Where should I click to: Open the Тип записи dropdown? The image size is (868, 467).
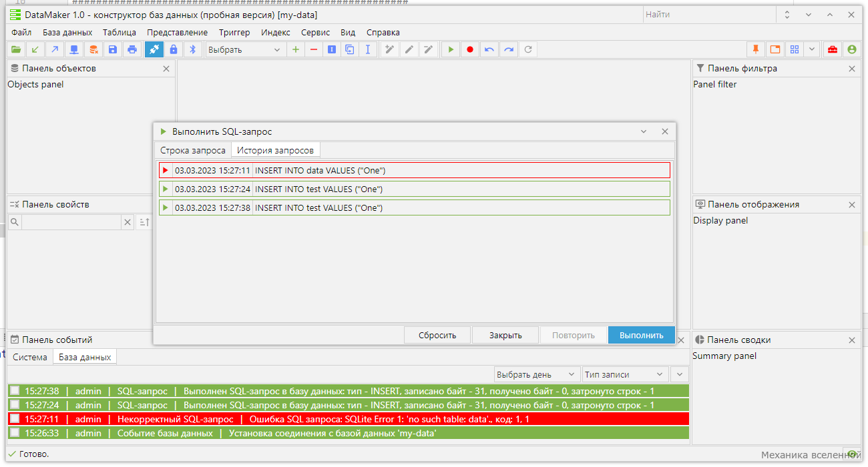pyautogui.click(x=624, y=374)
